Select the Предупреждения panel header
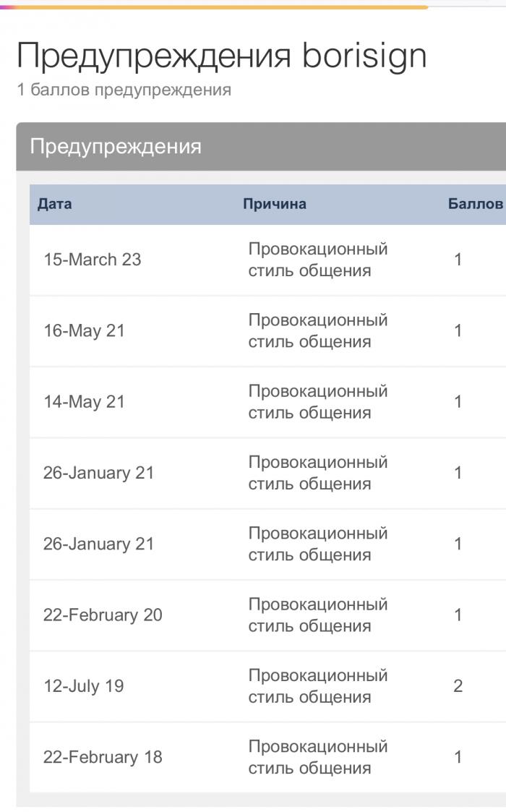The height and width of the screenshot is (812, 506). click(261, 147)
